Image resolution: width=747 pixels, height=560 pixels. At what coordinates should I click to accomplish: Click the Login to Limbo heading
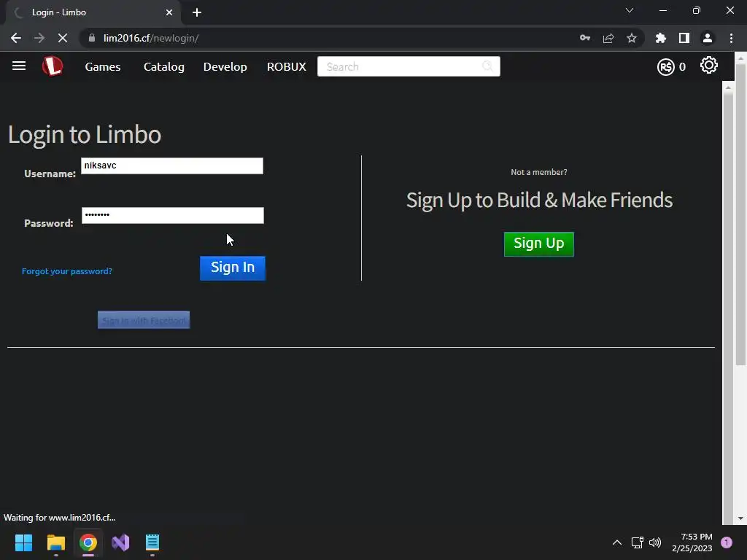tap(85, 135)
